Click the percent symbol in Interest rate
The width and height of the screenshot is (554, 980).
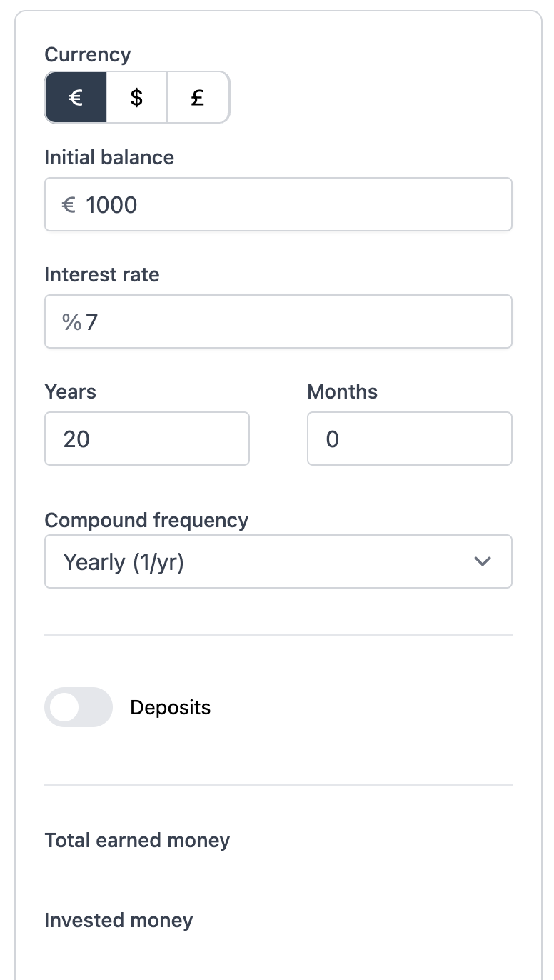(71, 322)
